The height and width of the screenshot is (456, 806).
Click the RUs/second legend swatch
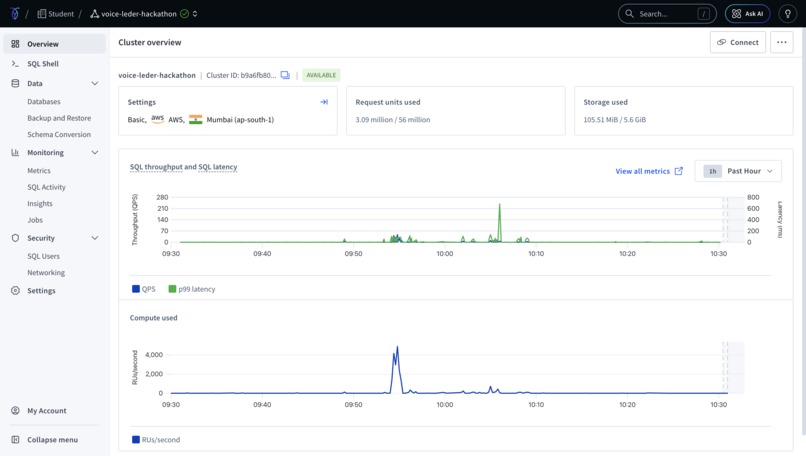point(136,440)
